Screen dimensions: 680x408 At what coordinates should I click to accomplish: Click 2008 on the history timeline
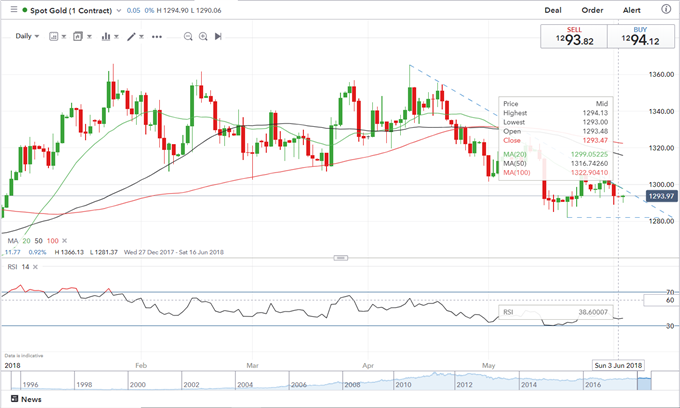pyautogui.click(x=353, y=385)
